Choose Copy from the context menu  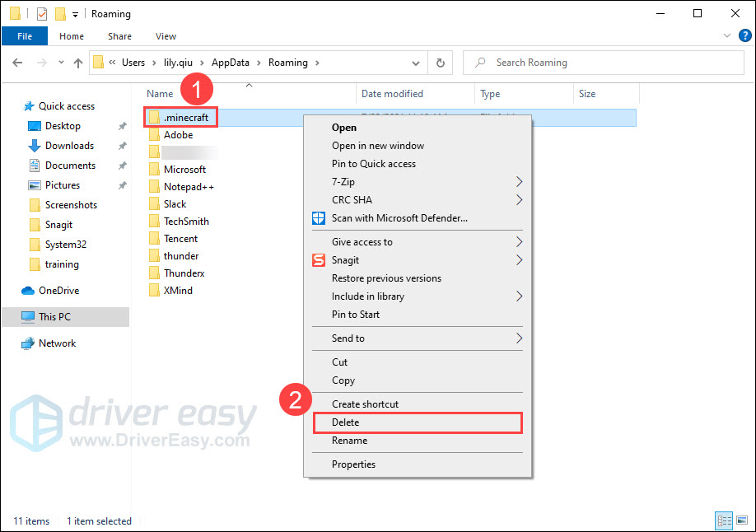(x=418, y=380)
